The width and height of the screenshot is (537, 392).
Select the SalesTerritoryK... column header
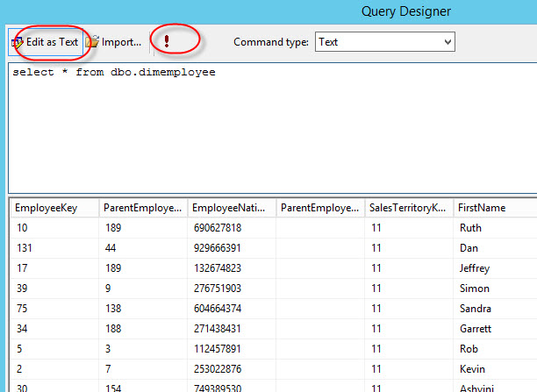pyautogui.click(x=408, y=207)
